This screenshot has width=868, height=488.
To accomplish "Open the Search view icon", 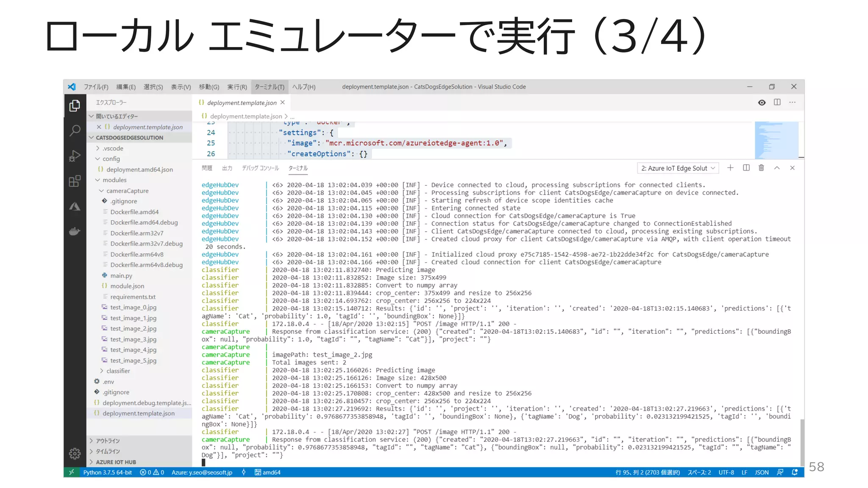I will [75, 130].
